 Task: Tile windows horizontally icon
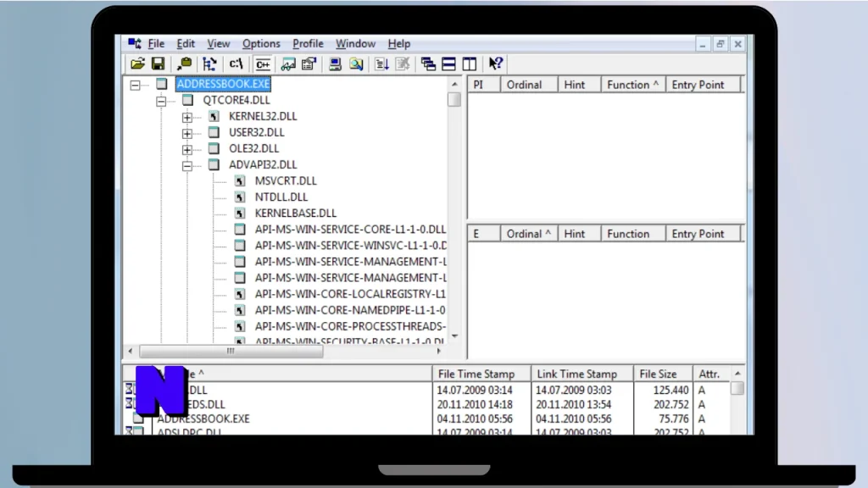(448, 64)
